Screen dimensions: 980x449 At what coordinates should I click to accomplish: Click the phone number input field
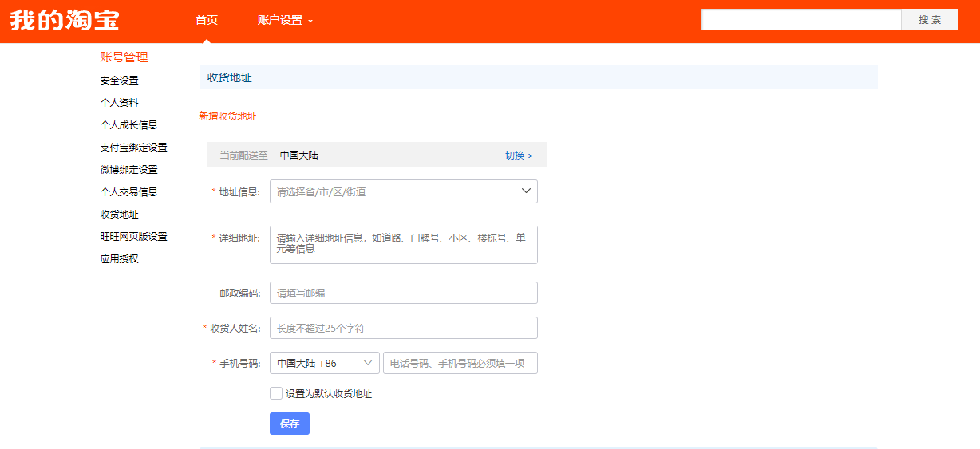click(x=460, y=363)
